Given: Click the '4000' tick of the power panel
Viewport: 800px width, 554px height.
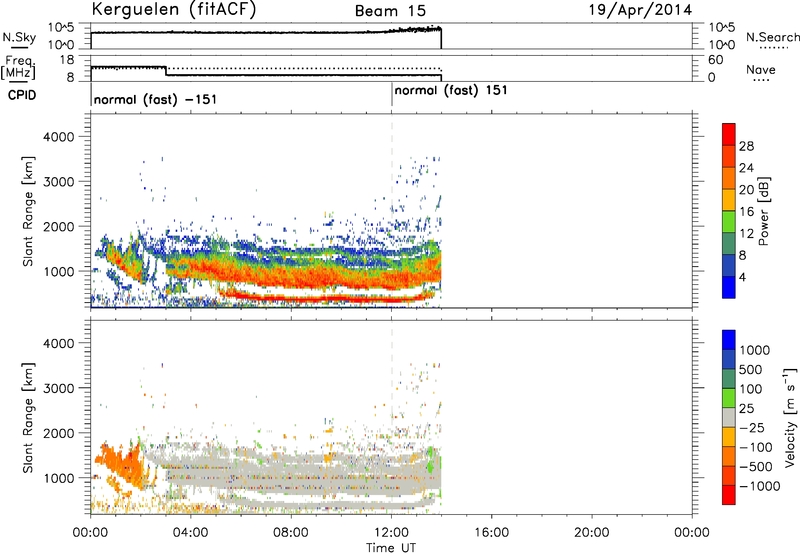Looking at the screenshot, I should coord(59,137).
